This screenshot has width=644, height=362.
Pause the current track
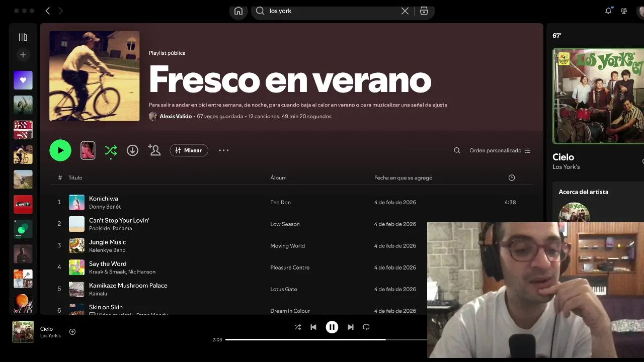(x=332, y=327)
